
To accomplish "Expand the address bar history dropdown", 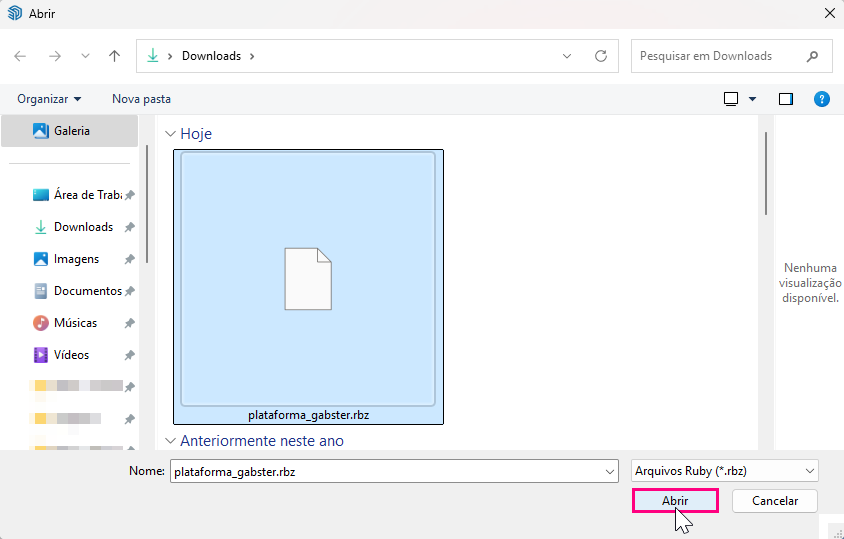I will pos(567,56).
